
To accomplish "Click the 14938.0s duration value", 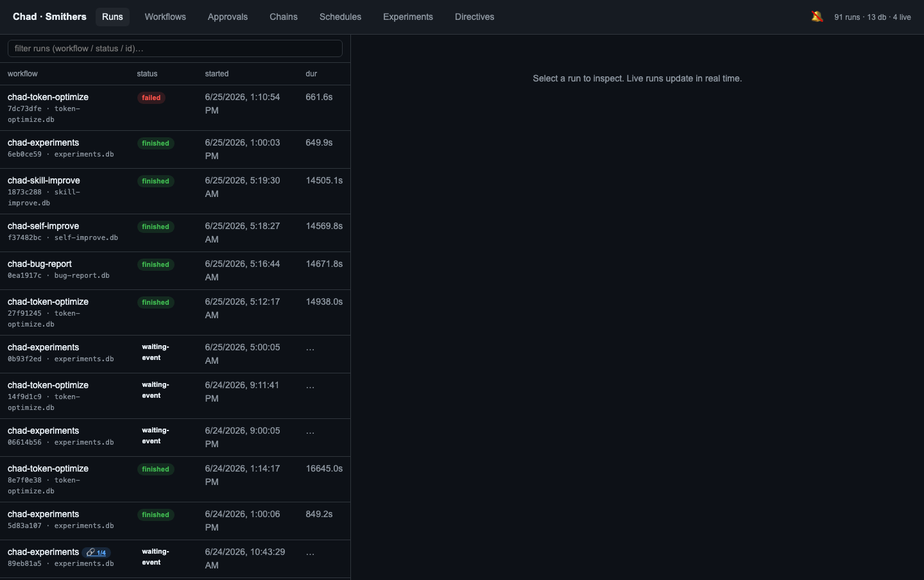I will 324,302.
